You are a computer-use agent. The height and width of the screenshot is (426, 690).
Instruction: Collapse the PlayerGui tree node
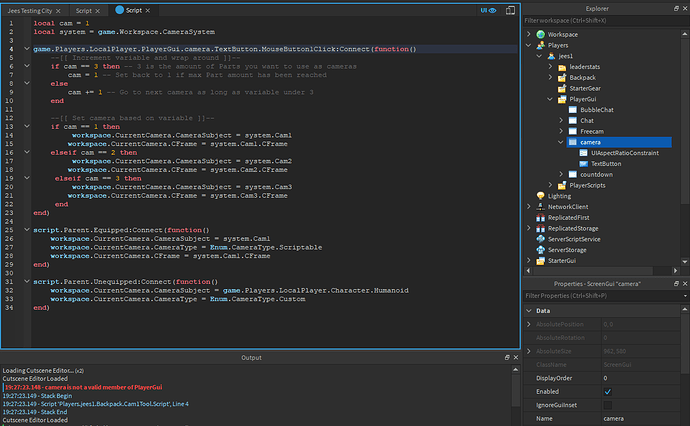pos(550,99)
